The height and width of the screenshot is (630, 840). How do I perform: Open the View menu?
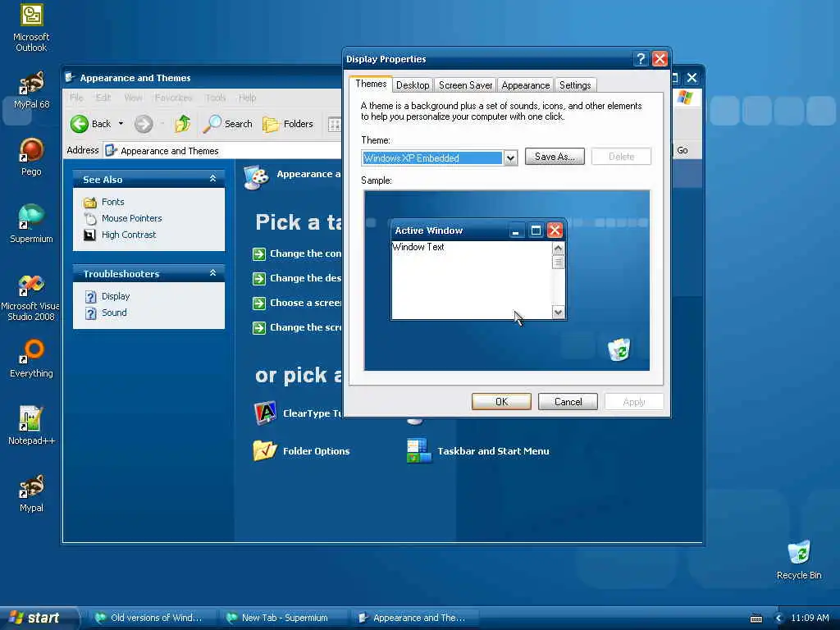pos(133,98)
